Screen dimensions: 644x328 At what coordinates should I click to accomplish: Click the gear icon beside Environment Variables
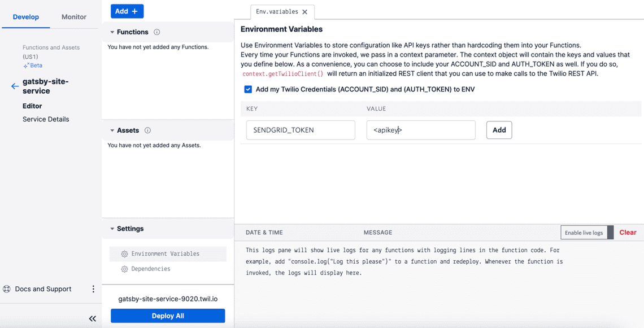pos(124,254)
